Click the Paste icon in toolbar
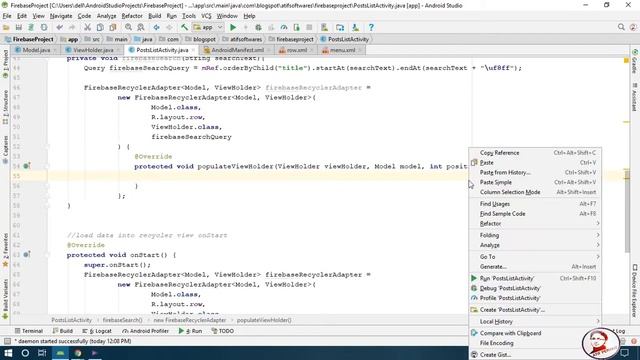The image size is (640, 360). pyautogui.click(x=113, y=27)
